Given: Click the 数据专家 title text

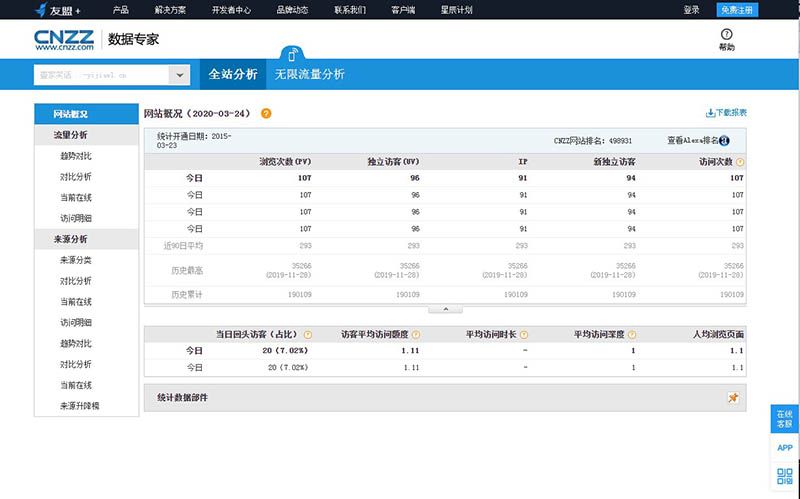Looking at the screenshot, I should pyautogui.click(x=133, y=39).
